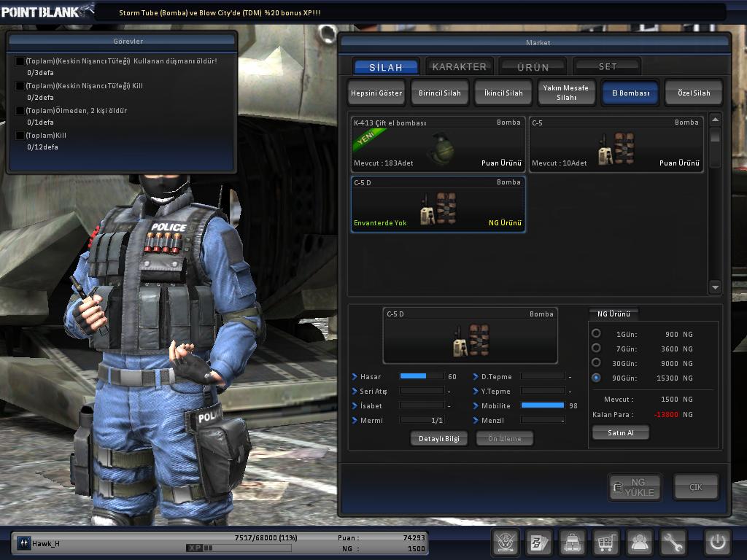Click the NG YÜKLE button

[635, 487]
